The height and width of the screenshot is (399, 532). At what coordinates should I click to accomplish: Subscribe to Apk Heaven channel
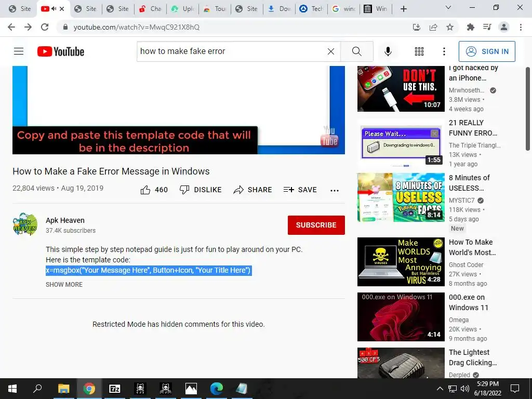(x=316, y=225)
